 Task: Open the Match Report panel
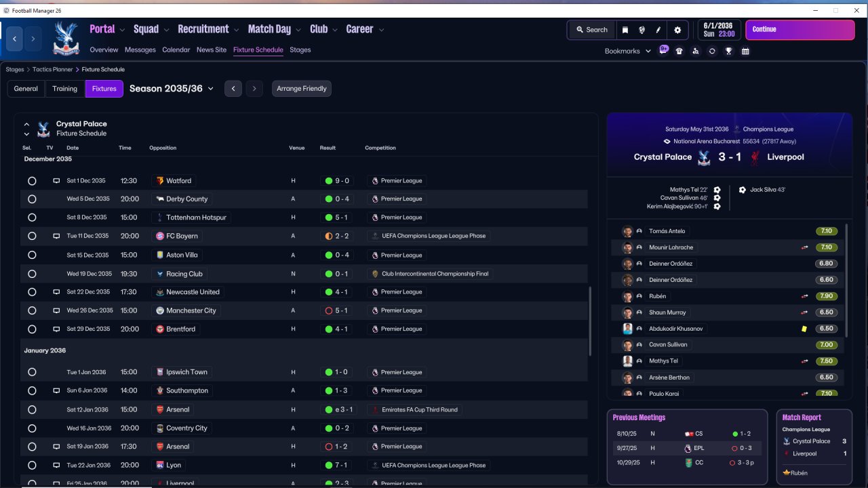click(814, 447)
